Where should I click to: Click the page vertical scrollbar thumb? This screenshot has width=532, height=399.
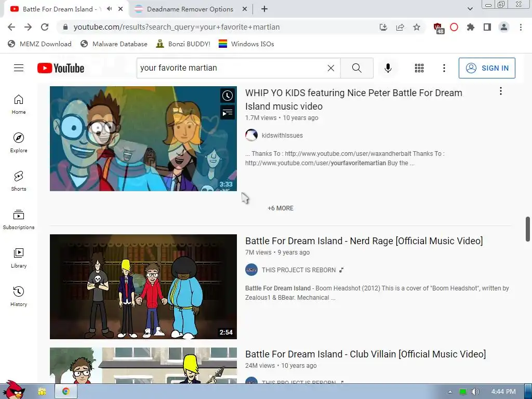tap(528, 229)
